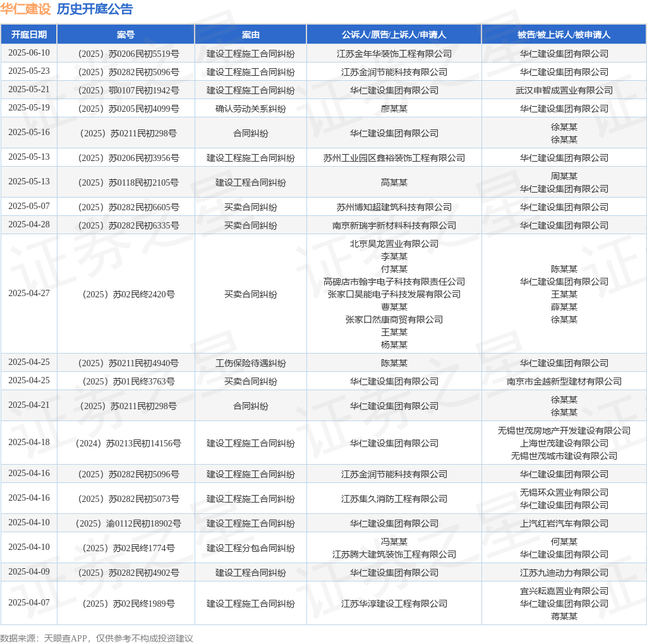Click defendant 无锡世茂城市建设有限公司

[564, 456]
